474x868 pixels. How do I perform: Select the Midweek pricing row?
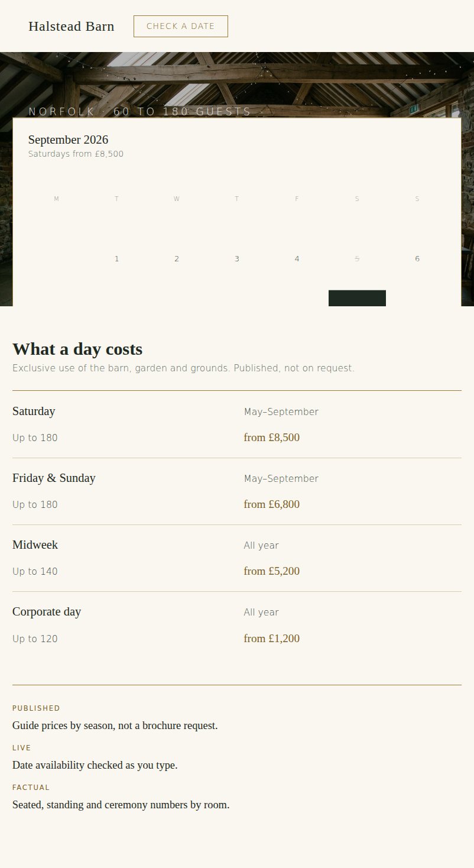pyautogui.click(x=237, y=558)
